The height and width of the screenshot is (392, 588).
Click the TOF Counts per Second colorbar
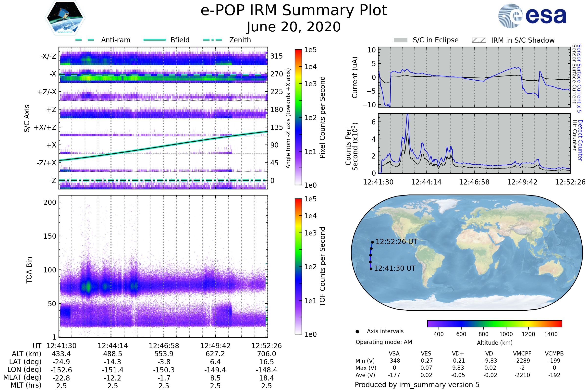coord(298,266)
